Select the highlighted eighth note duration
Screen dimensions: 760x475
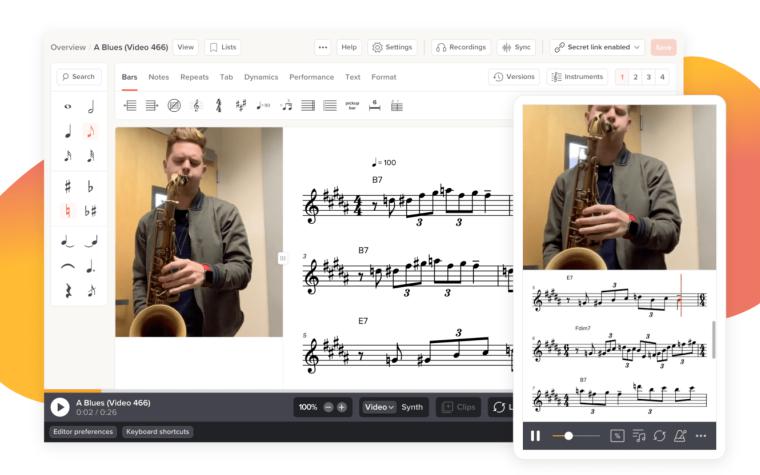pos(91,131)
